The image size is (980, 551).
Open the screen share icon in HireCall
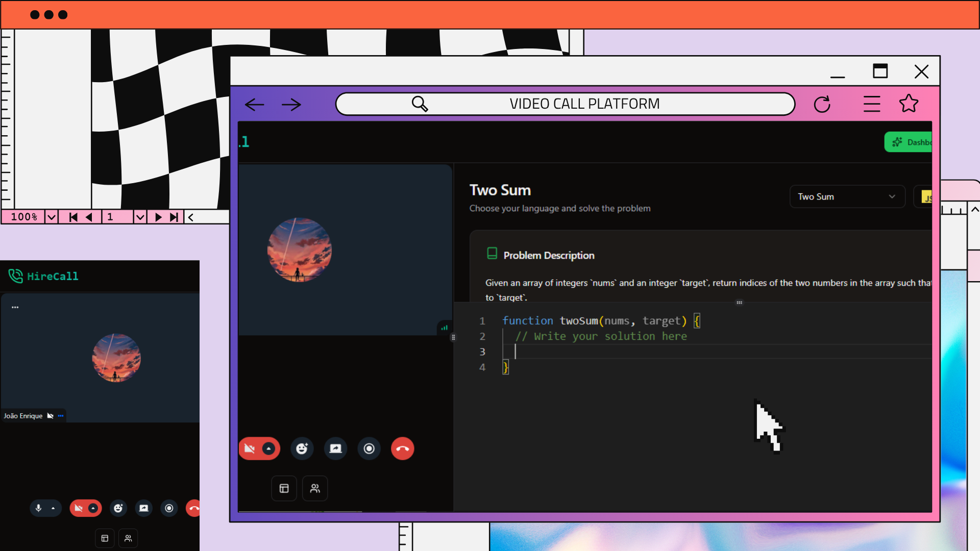coord(143,508)
